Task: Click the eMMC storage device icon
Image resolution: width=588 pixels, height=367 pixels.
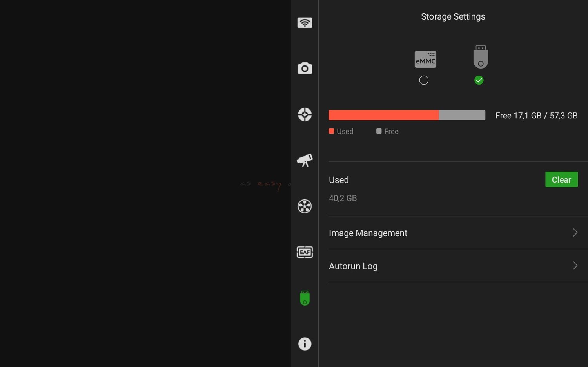Action: point(425,60)
